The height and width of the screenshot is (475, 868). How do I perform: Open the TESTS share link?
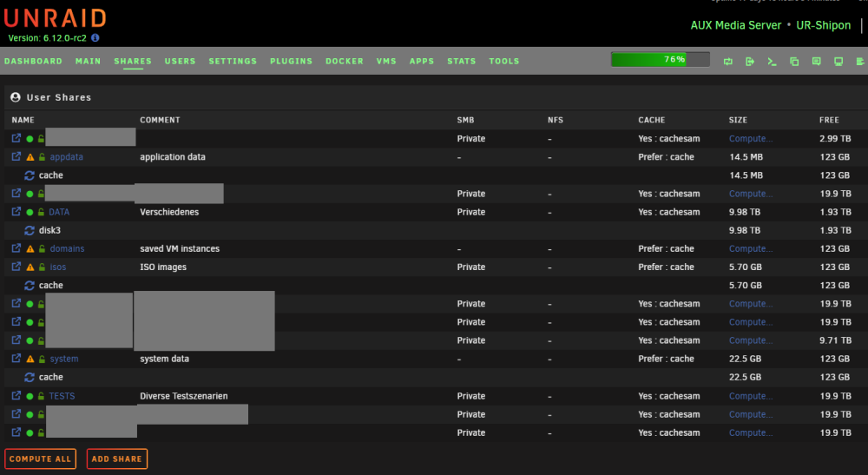pyautogui.click(x=62, y=396)
